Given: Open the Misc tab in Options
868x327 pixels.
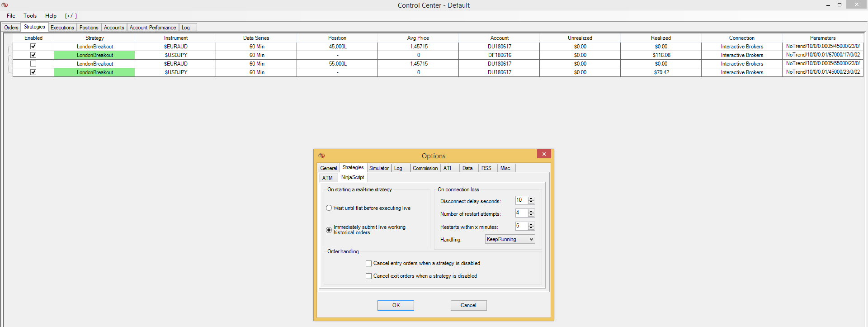Looking at the screenshot, I should 505,168.
